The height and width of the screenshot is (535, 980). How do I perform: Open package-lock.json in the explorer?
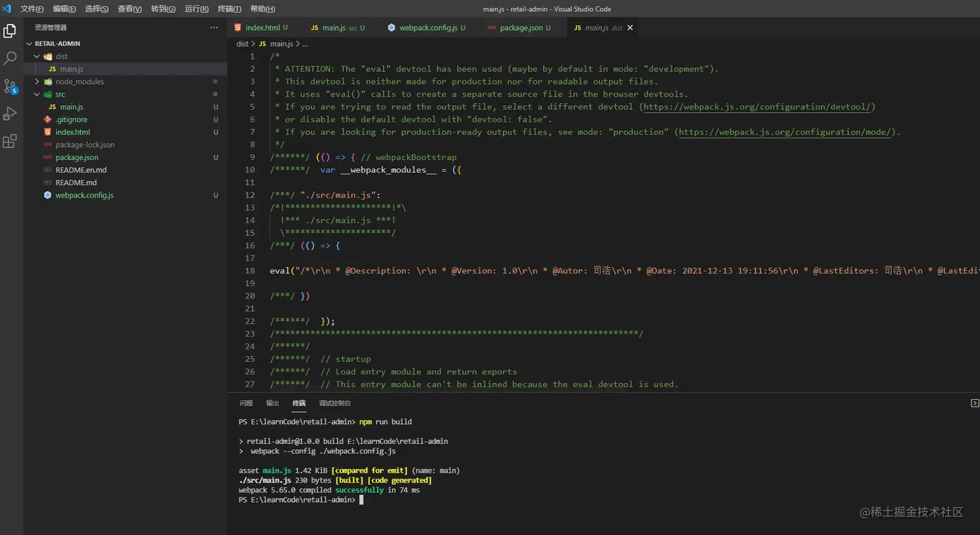click(126, 144)
